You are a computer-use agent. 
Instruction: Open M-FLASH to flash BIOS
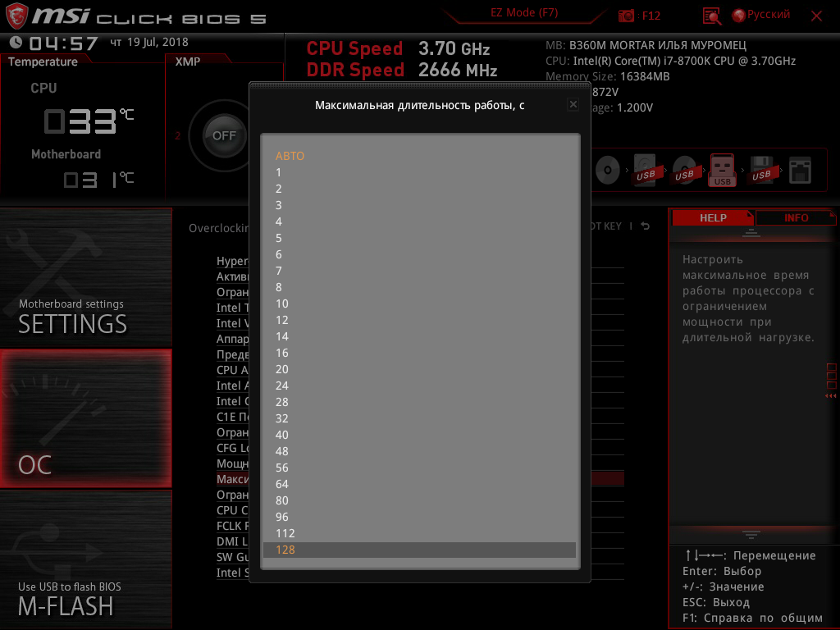[85, 559]
